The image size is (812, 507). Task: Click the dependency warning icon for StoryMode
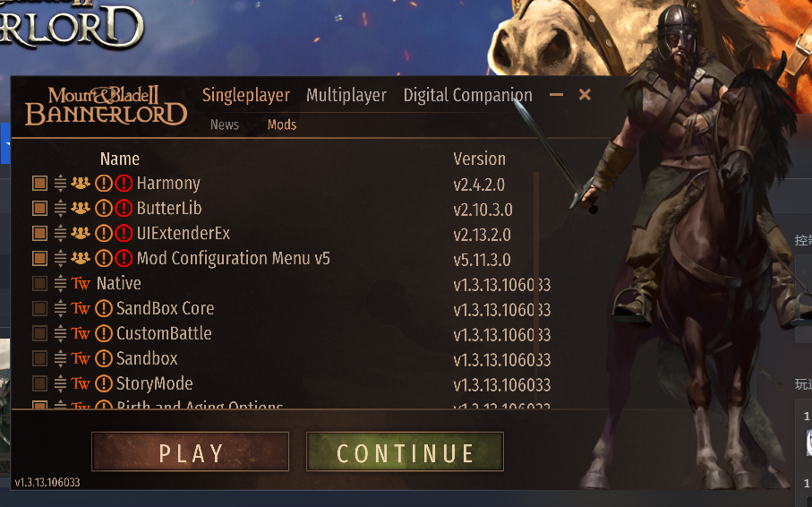104,383
